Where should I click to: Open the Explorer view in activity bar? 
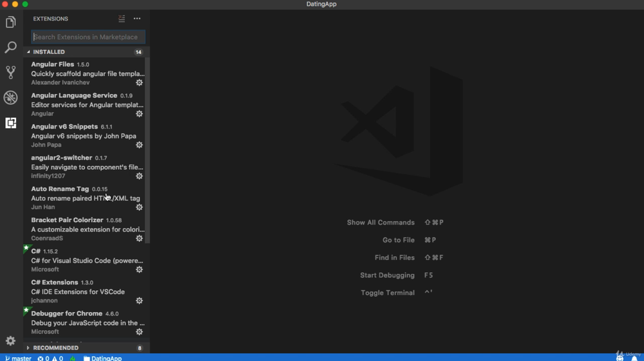11,22
